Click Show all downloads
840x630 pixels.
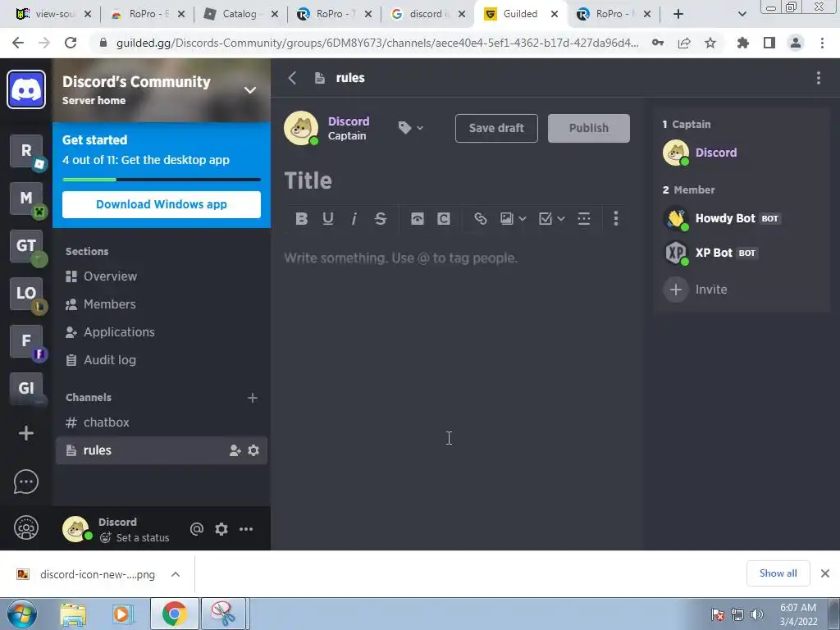tap(778, 573)
